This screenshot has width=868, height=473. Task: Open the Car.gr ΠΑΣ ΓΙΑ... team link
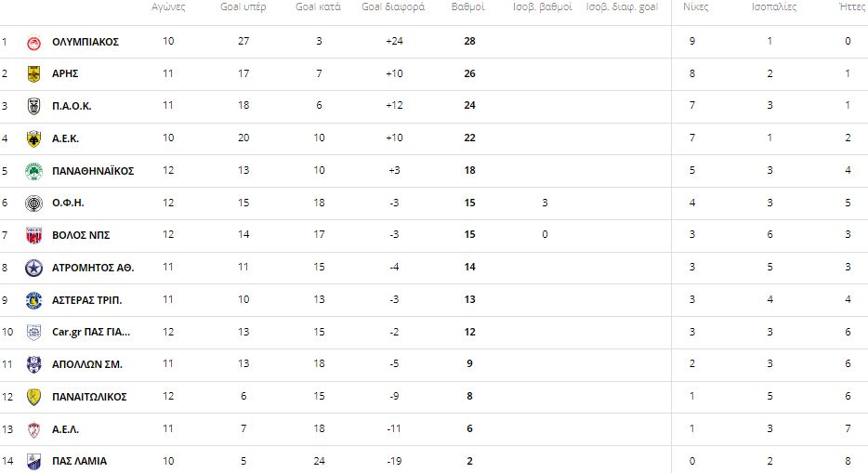click(x=91, y=332)
